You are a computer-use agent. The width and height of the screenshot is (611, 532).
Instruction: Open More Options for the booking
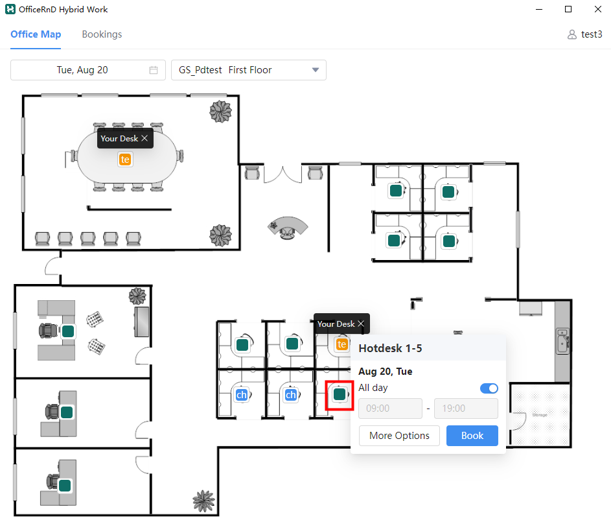[399, 435]
